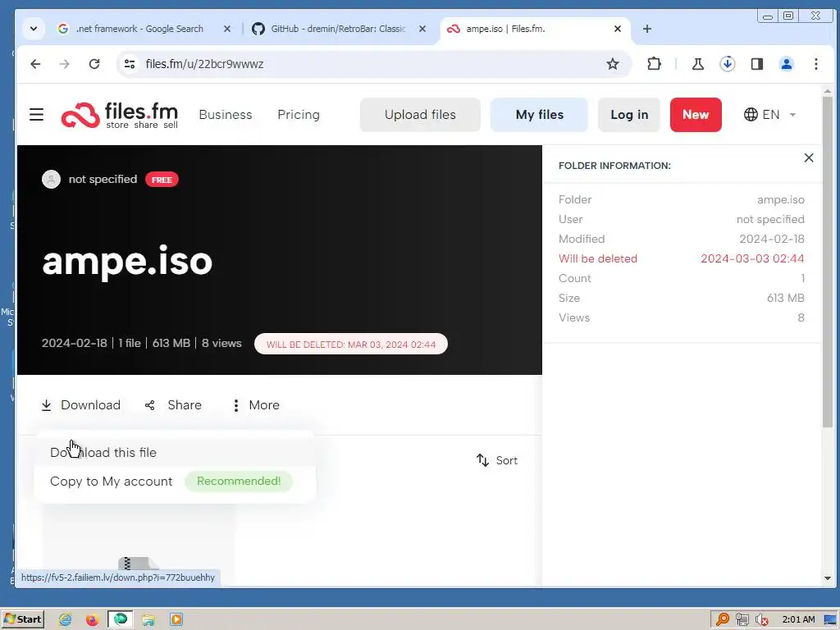
Task: Click the magnifier tray icon
Action: tap(722, 620)
